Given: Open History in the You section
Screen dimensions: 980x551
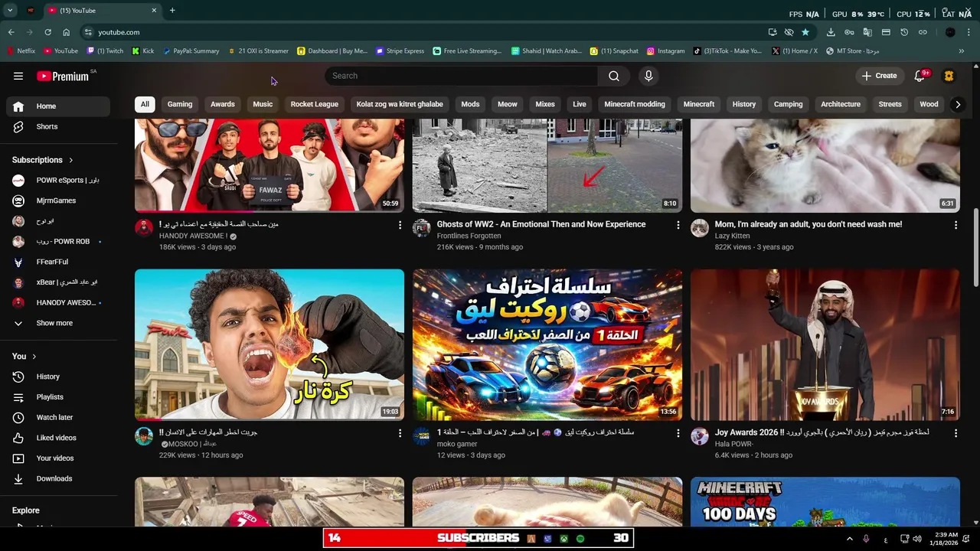Looking at the screenshot, I should pos(58,377).
